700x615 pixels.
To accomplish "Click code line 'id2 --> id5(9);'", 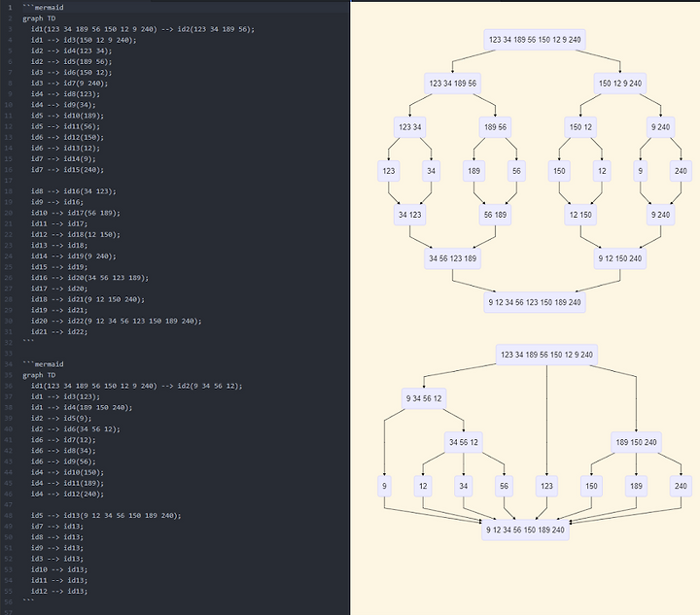I will (61, 419).
